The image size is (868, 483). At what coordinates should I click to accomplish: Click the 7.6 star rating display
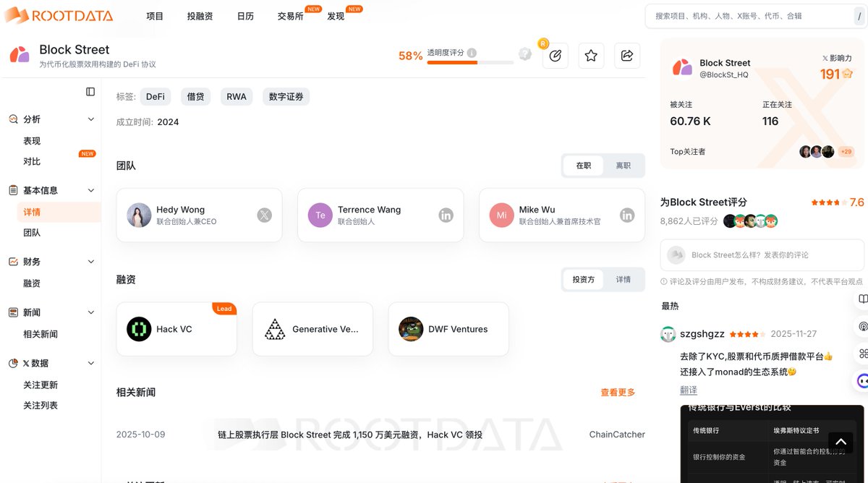[x=838, y=202]
